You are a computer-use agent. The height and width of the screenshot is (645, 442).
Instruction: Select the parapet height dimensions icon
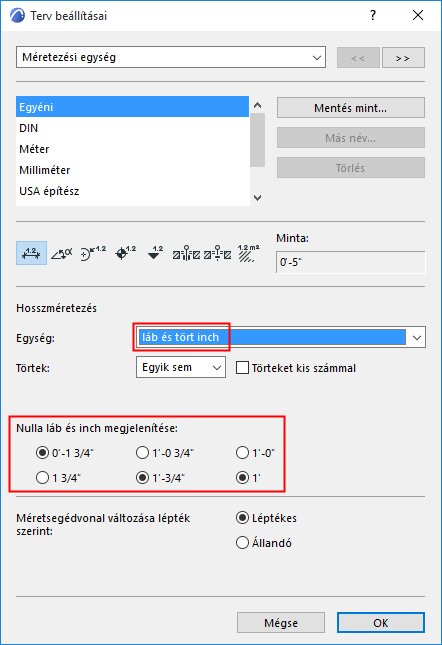pos(218,253)
